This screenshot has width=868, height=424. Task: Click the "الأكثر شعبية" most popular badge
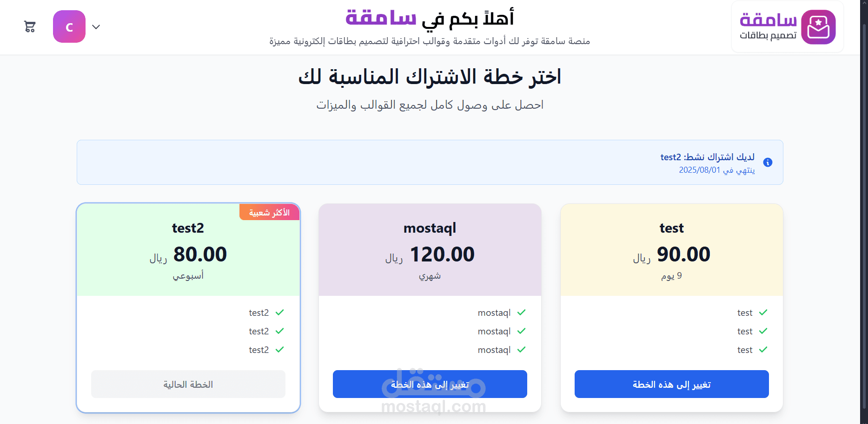(269, 213)
